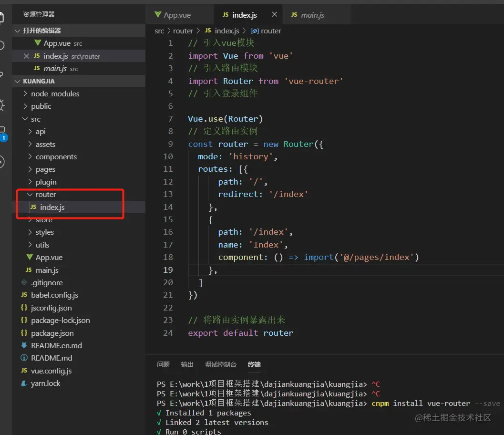The height and width of the screenshot is (435, 504).
Task: Expand the public folder
Action: (x=25, y=106)
